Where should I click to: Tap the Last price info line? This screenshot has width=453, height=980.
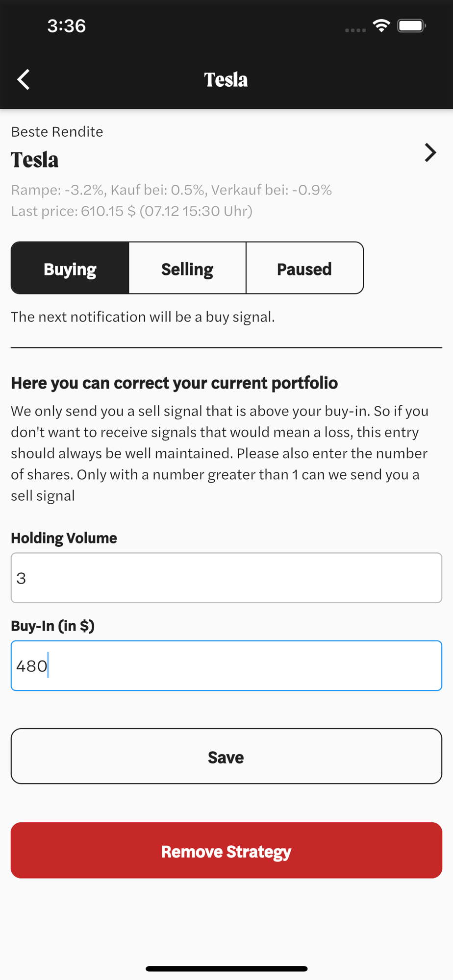point(132,211)
